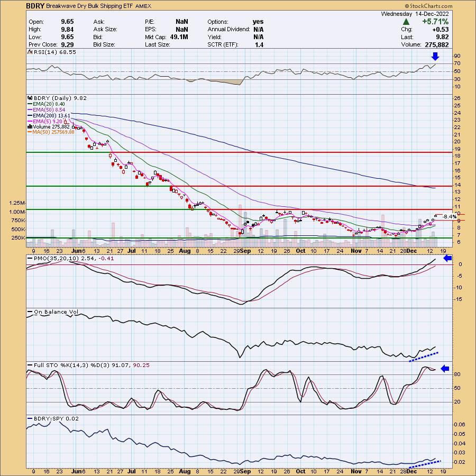Click the line marker beside On Balance Vol
The height and width of the screenshot is (476, 476).
point(30,312)
